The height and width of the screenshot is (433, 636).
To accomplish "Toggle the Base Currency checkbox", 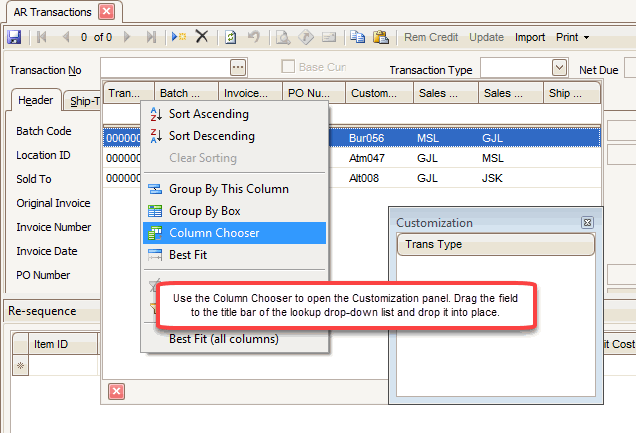I will coord(289,67).
